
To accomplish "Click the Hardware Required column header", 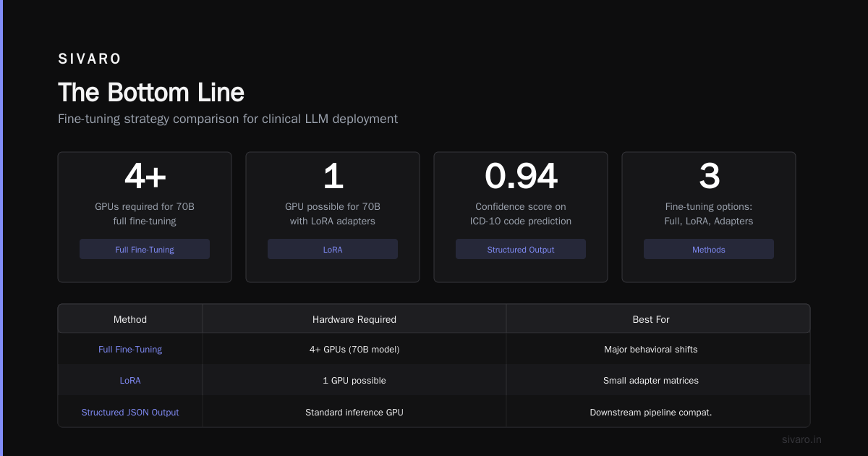I will 354,319.
